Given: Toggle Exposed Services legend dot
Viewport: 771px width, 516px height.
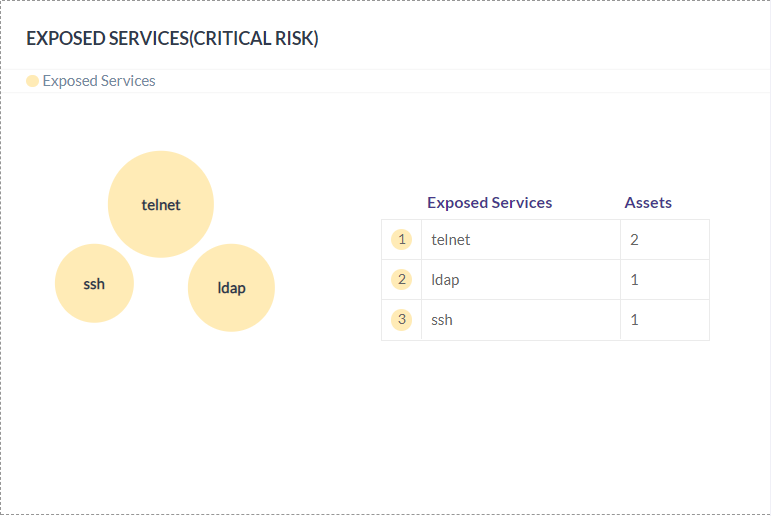Looking at the screenshot, I should (x=32, y=81).
